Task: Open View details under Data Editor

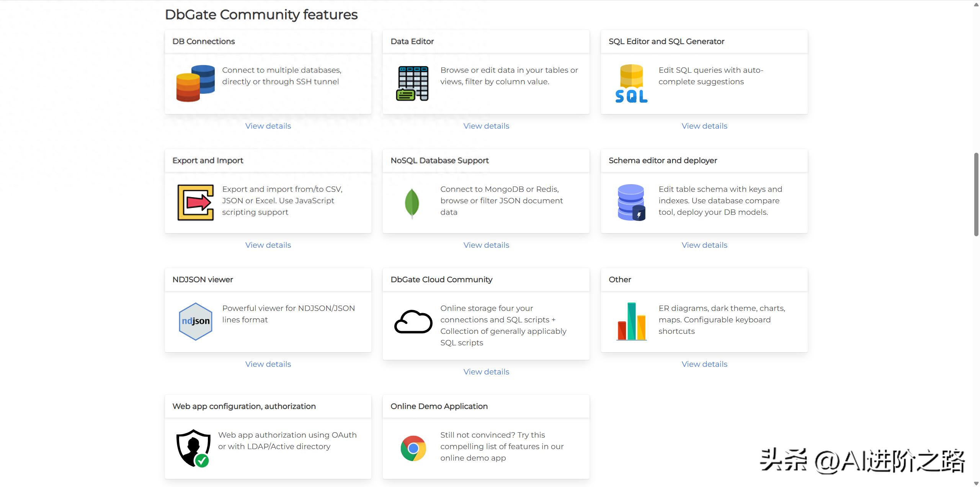Action: point(486,126)
